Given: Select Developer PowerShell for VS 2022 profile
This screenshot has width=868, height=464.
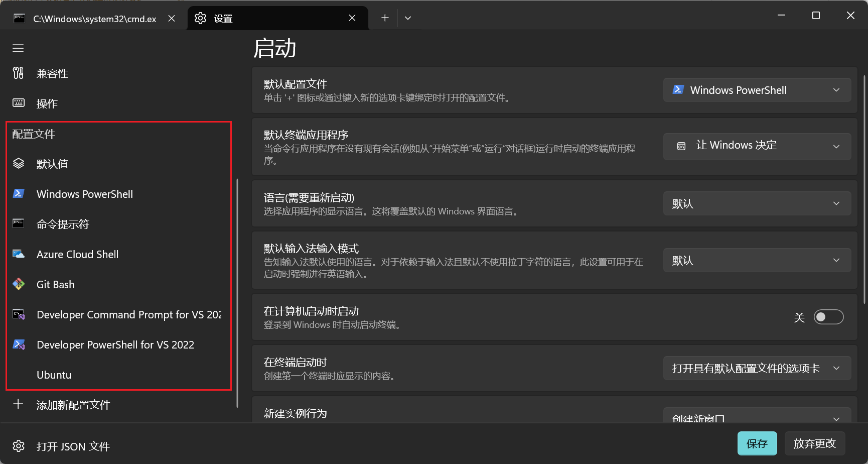Looking at the screenshot, I should click(x=118, y=344).
